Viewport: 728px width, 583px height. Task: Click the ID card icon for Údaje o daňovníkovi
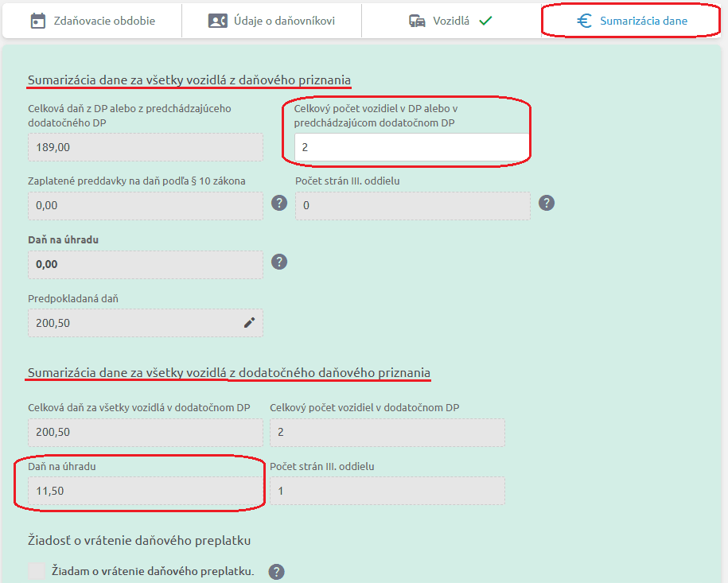point(217,21)
